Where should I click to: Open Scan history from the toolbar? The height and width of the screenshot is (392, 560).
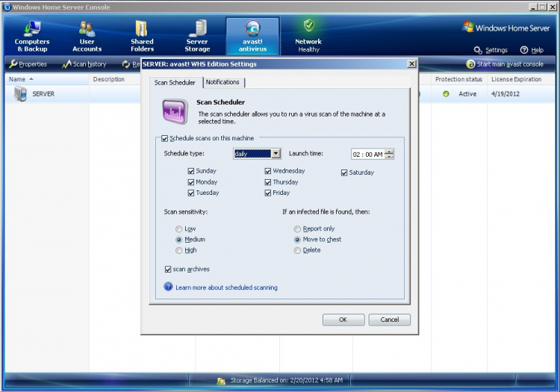click(x=84, y=64)
